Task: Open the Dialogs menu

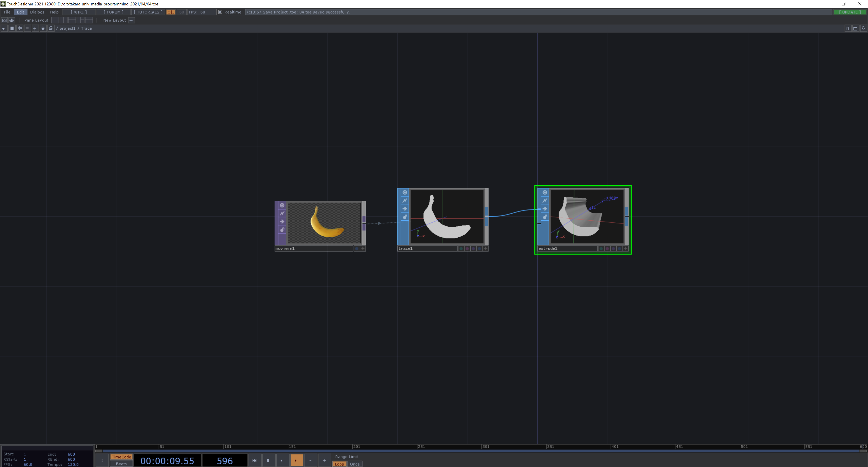Action: (37, 12)
